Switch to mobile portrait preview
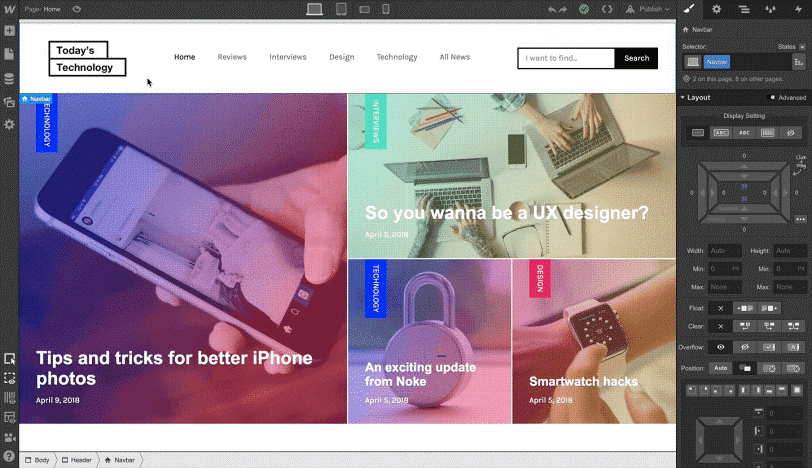The width and height of the screenshot is (812, 468). tap(386, 9)
